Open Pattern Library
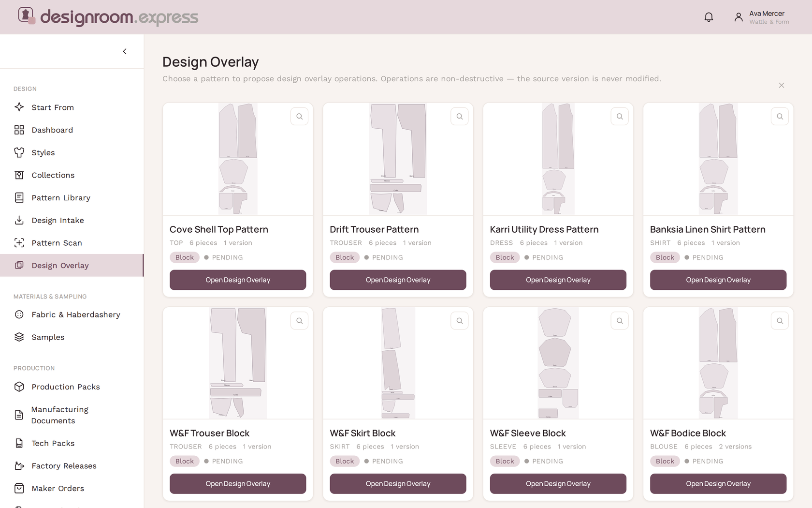The width and height of the screenshot is (812, 508). 72,198
